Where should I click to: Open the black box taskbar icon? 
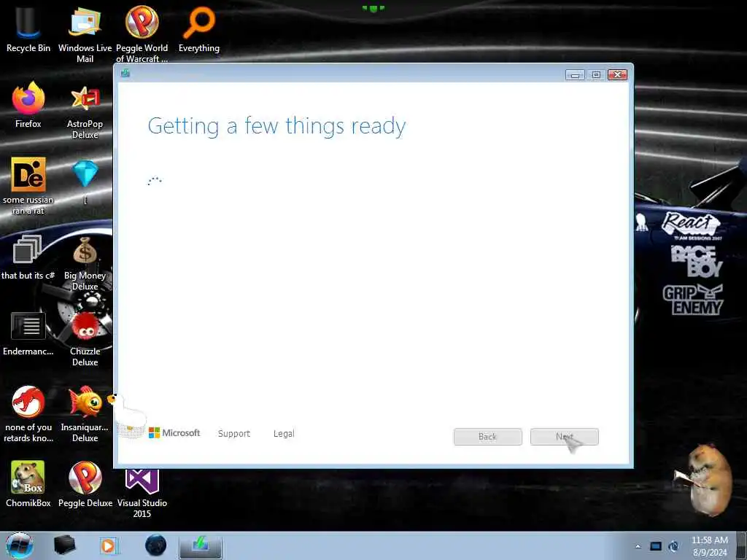[64, 545]
